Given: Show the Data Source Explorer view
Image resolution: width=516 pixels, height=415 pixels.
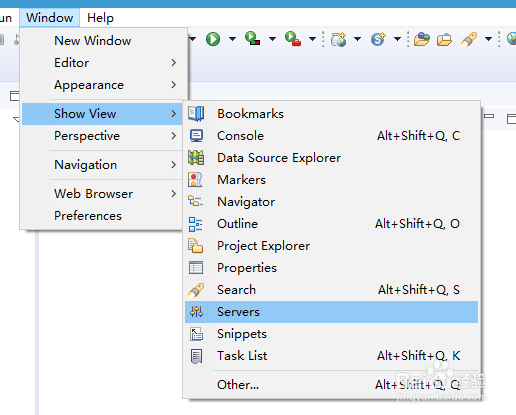Looking at the screenshot, I should tap(331, 158).
